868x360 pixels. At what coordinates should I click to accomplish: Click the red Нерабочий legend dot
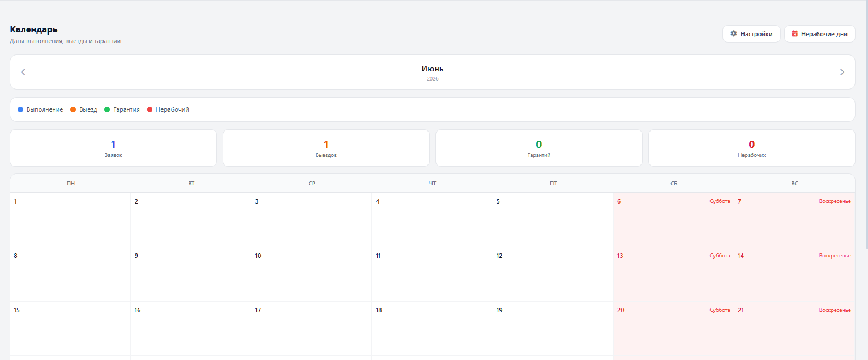[x=150, y=109]
